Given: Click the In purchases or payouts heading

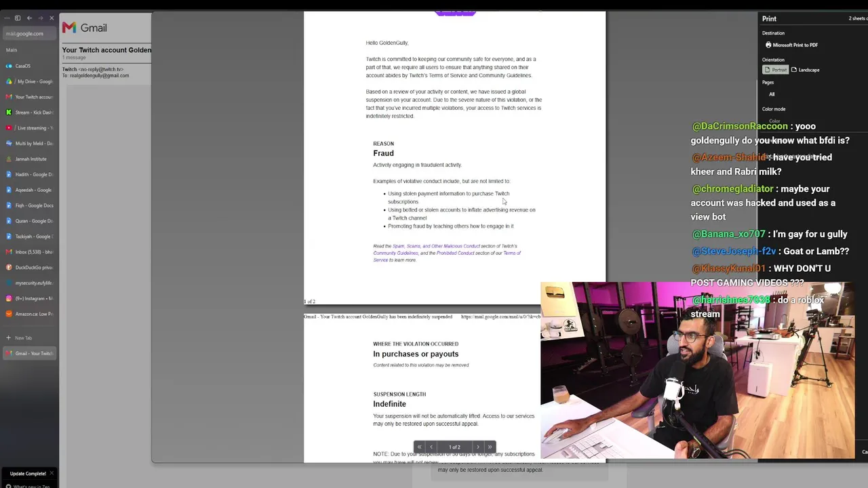Looking at the screenshot, I should (x=416, y=354).
